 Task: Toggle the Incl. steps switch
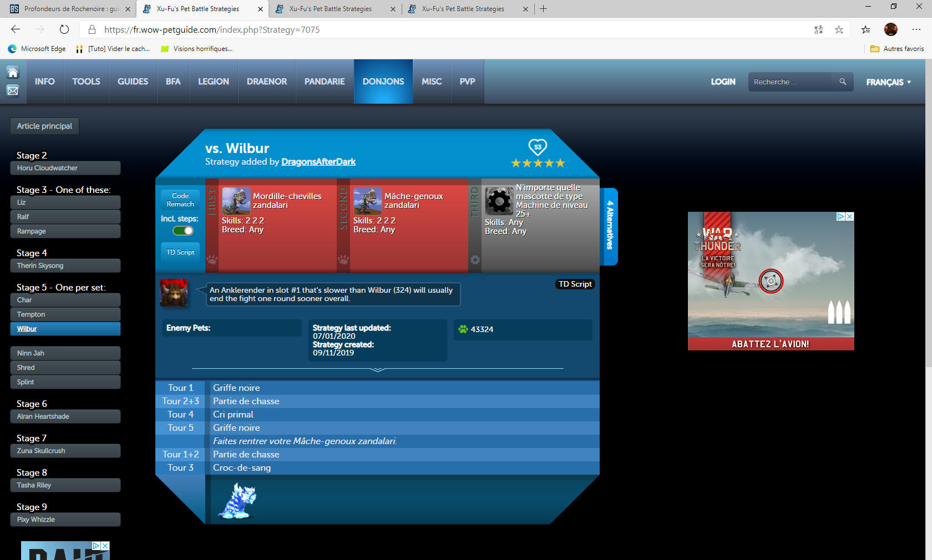tap(183, 231)
